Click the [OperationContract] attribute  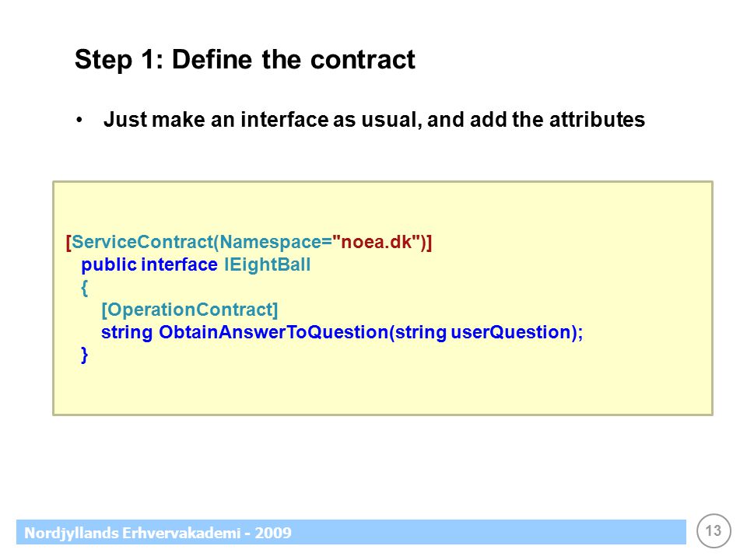point(189,310)
